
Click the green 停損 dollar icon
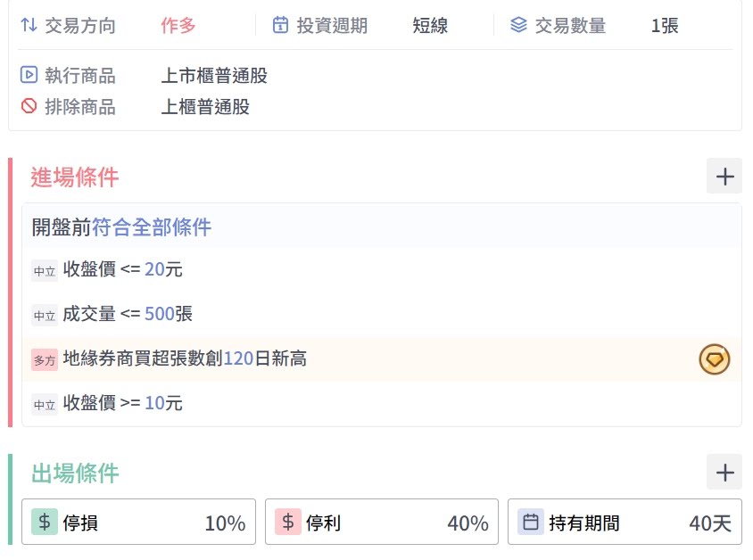(x=44, y=523)
